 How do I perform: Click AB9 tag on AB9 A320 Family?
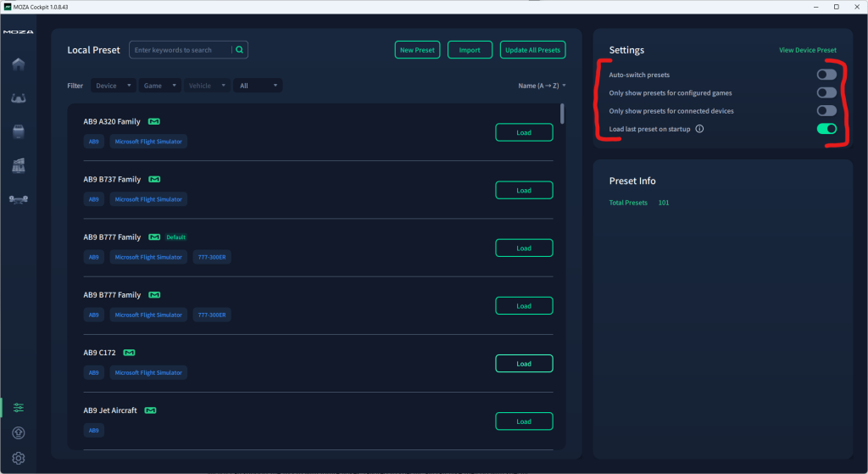pyautogui.click(x=93, y=142)
